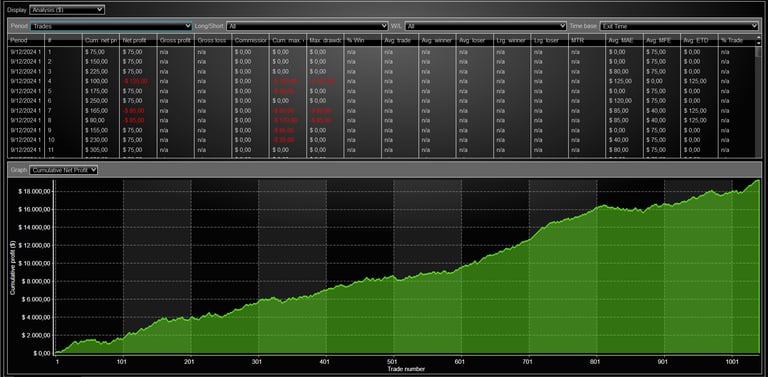Click the $ 18.000,00 y-axis label

34,191
